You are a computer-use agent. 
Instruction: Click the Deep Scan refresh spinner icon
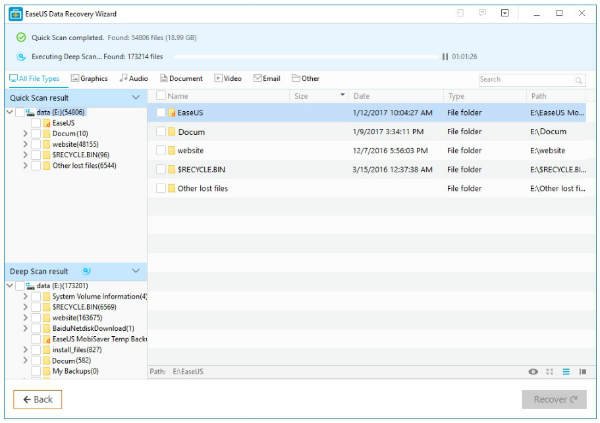click(86, 271)
